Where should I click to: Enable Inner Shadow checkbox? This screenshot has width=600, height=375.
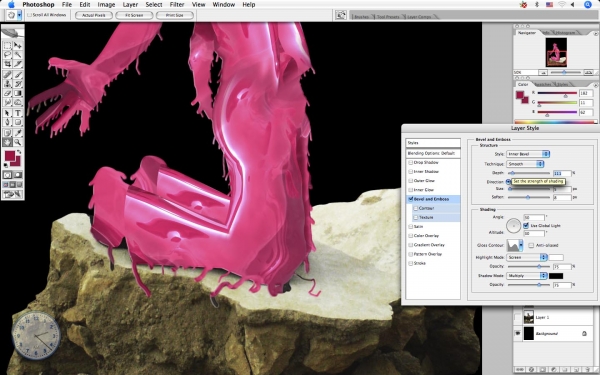[x=411, y=172]
